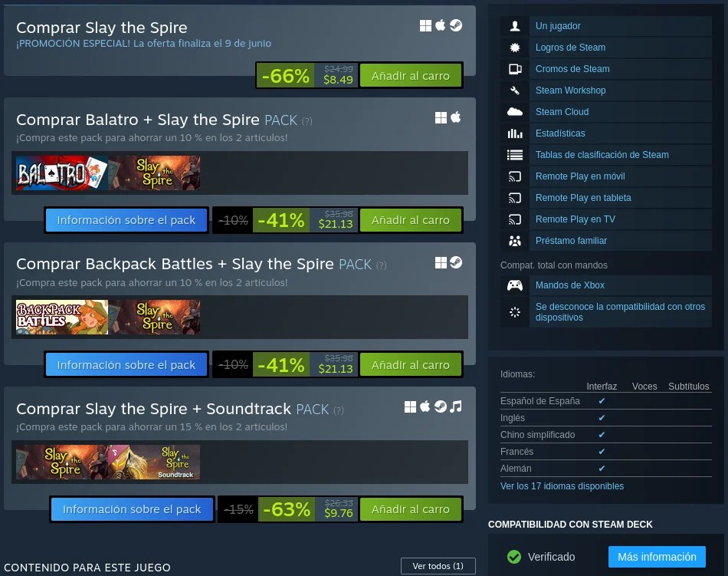Click Ver todos (1) content button
Image resolution: width=728 pixels, height=576 pixels.
point(438,566)
